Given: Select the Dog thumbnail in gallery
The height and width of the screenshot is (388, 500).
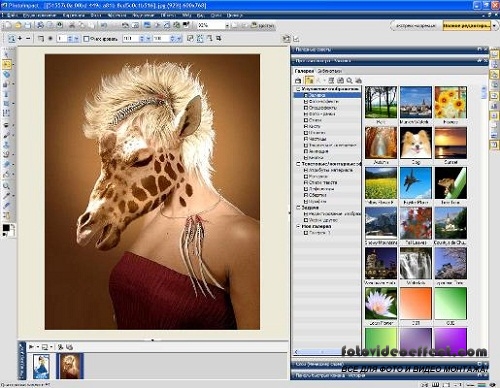Looking at the screenshot, I should pyautogui.click(x=416, y=143).
